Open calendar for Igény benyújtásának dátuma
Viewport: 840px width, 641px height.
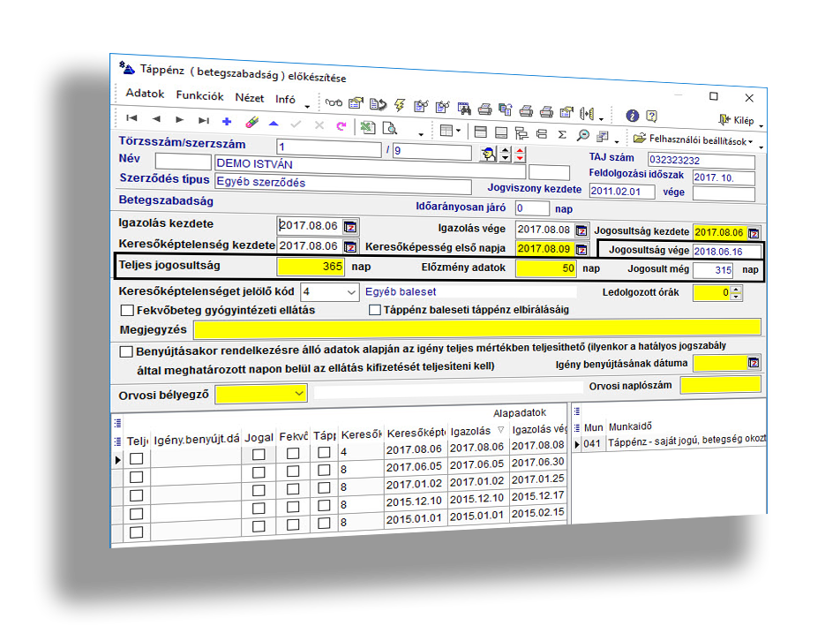pos(754,363)
